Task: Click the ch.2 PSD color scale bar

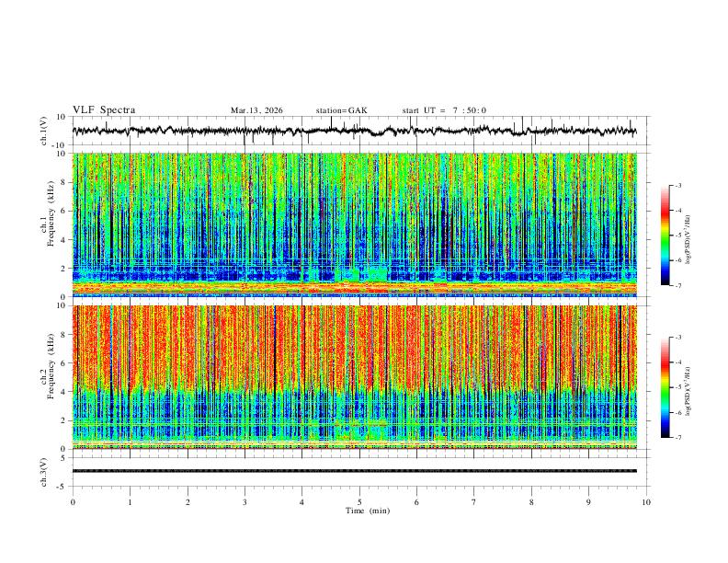Action: (x=665, y=387)
